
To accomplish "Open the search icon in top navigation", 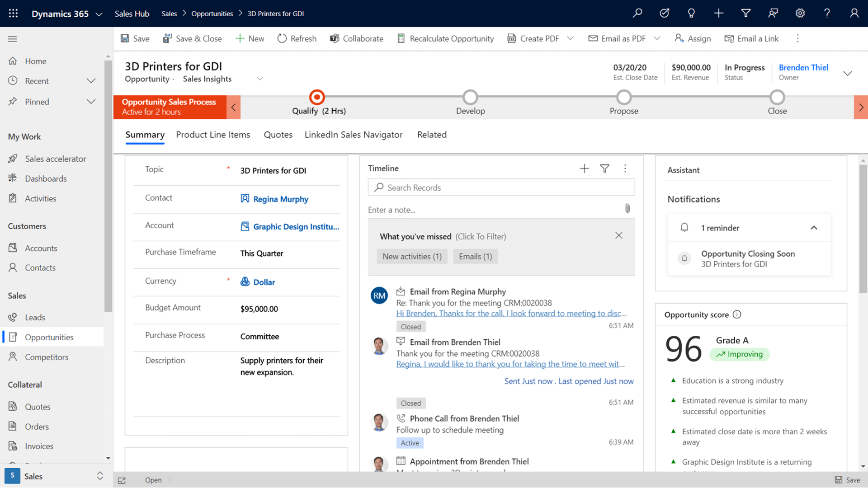I will click(637, 13).
